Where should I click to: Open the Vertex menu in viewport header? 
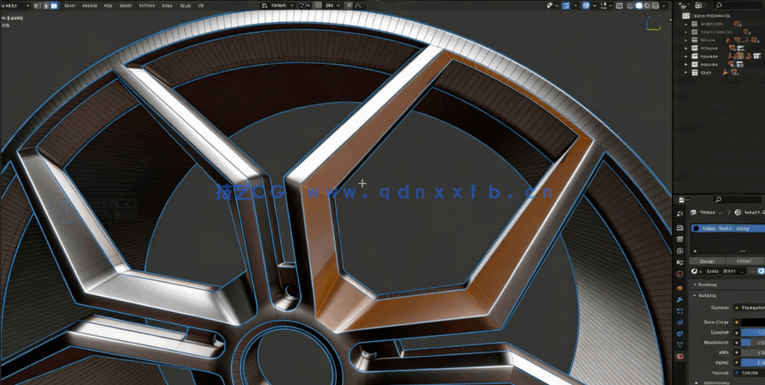(x=146, y=5)
